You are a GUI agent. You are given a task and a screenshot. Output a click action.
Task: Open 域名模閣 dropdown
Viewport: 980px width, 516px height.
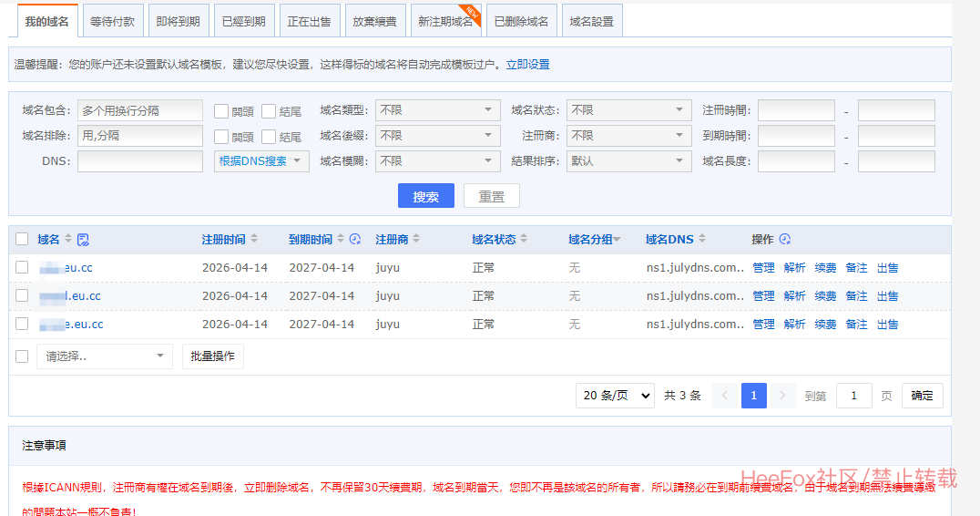point(437,161)
